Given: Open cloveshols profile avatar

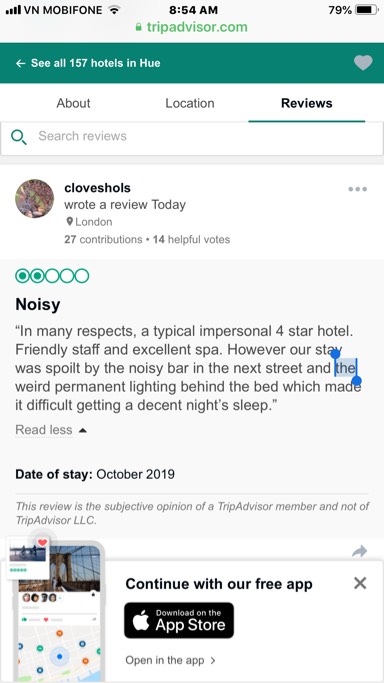Looking at the screenshot, I should tap(35, 199).
